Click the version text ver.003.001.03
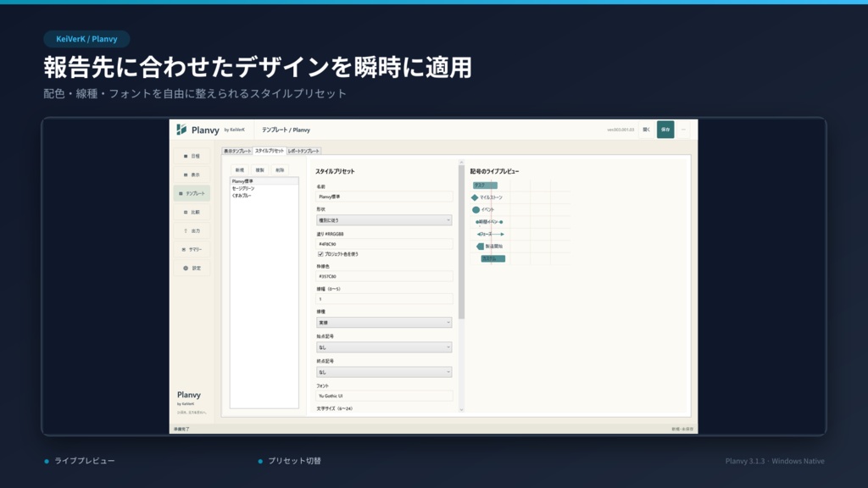868x488 pixels. point(620,130)
